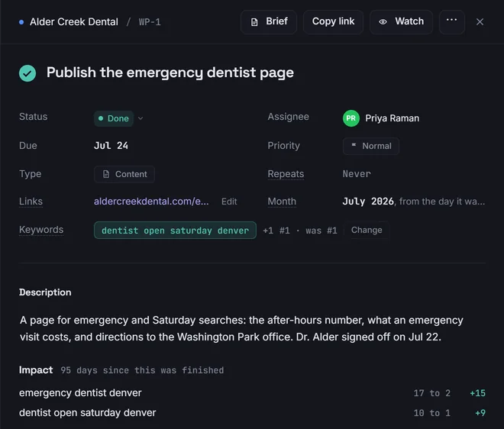Click the +1 #1 was #1 ranking text
The width and height of the screenshot is (504, 429).
[300, 231]
